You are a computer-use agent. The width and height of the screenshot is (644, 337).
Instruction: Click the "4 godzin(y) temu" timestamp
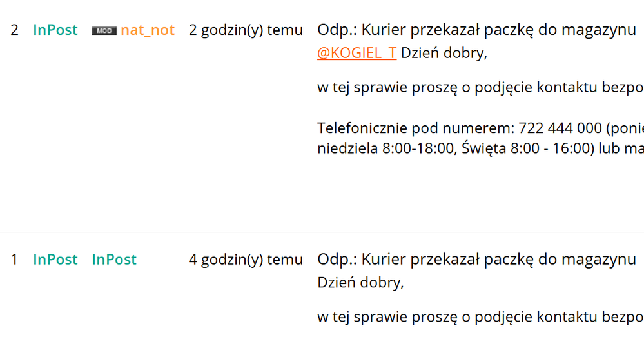[x=246, y=260]
